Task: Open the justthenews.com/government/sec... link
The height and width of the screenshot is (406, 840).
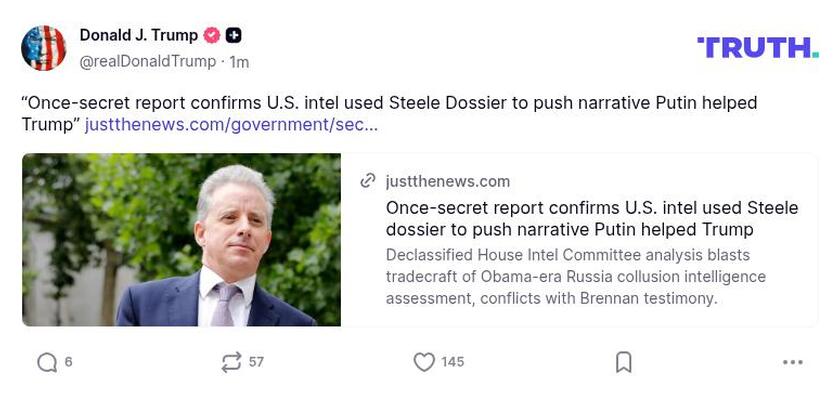Action: pyautogui.click(x=231, y=125)
